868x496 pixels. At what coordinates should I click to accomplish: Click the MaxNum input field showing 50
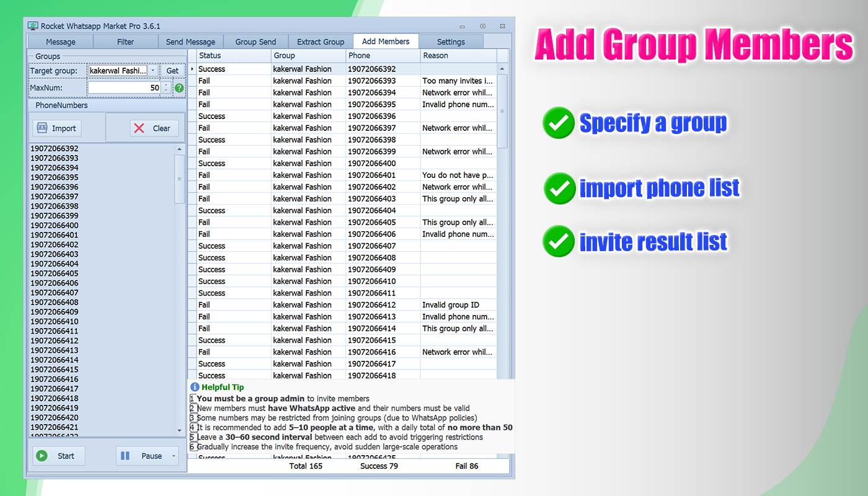pos(125,88)
